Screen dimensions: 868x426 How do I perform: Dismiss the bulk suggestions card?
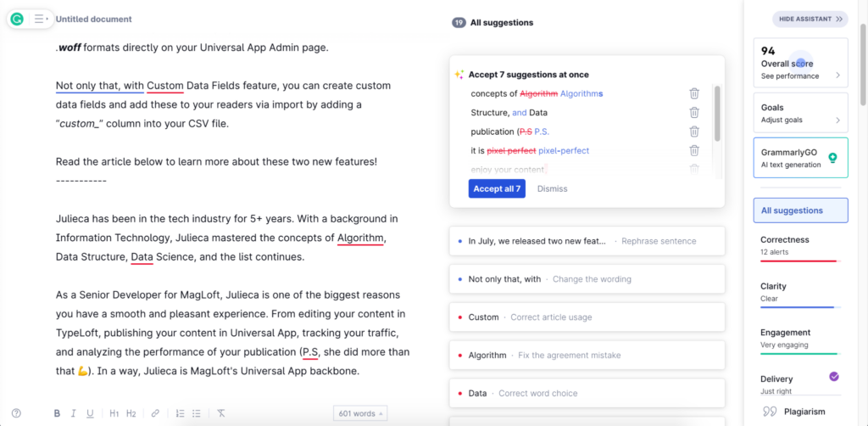552,188
